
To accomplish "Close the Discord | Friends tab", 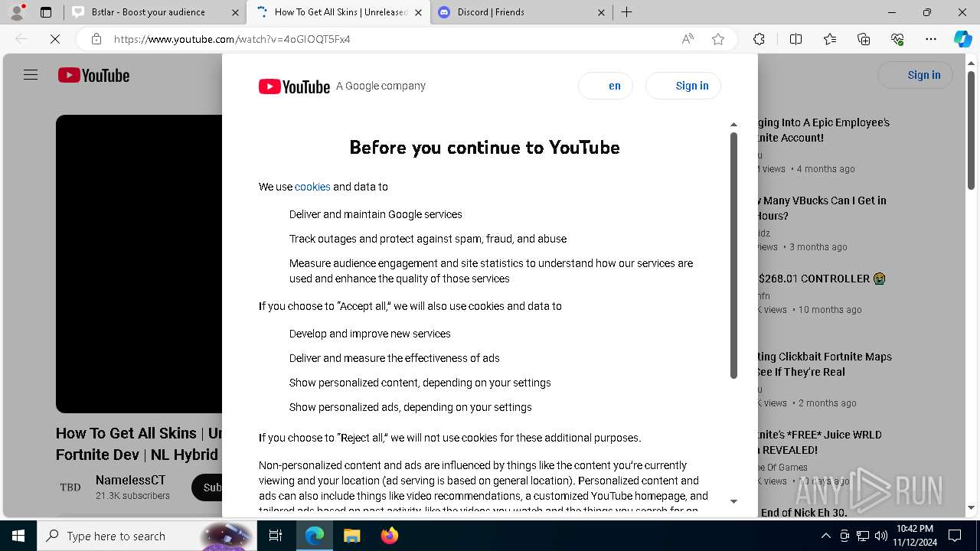I will 601,12.
